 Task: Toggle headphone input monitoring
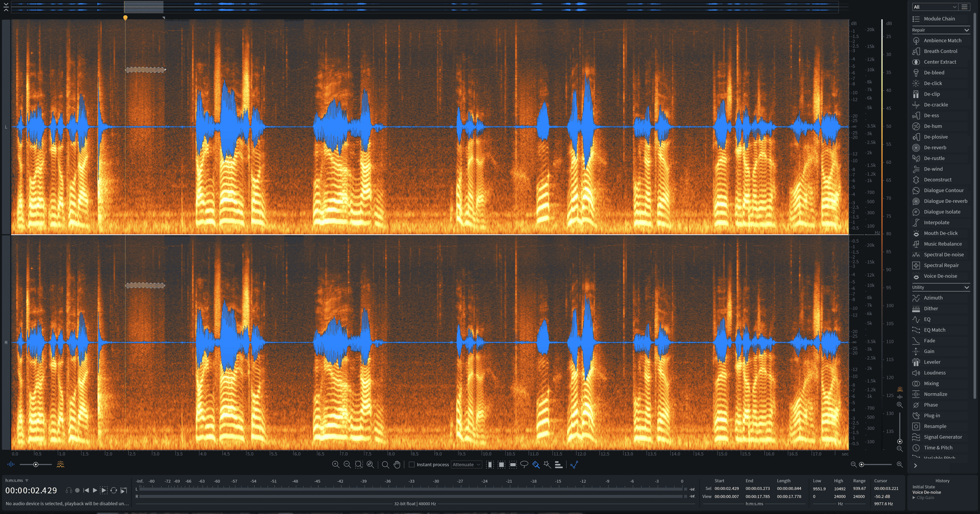[69, 490]
